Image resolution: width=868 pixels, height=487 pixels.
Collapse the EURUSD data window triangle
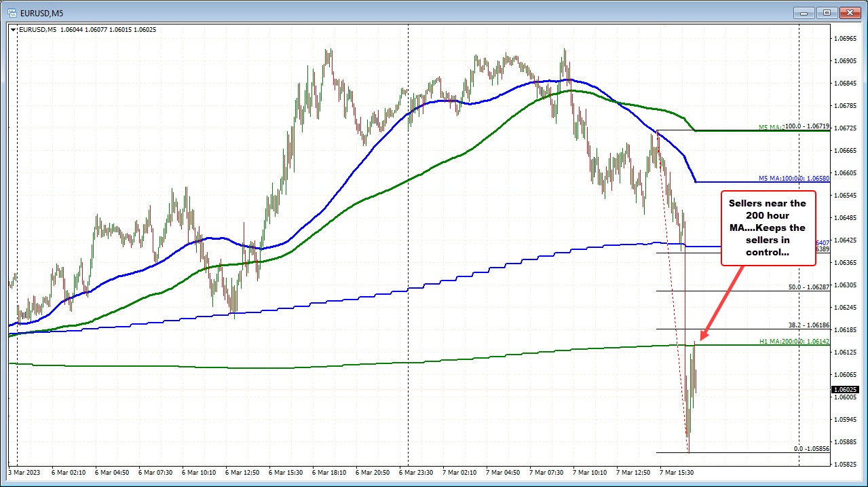click(x=13, y=29)
